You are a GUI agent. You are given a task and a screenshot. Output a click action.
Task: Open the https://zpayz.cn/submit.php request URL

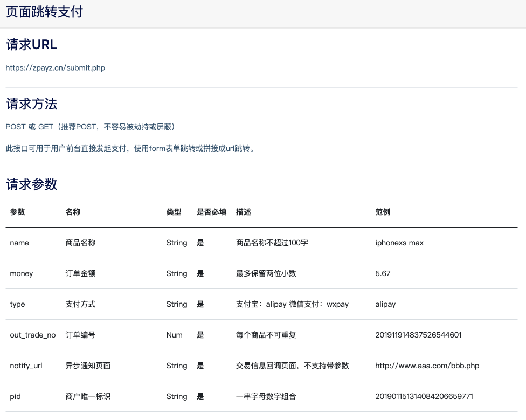point(56,68)
